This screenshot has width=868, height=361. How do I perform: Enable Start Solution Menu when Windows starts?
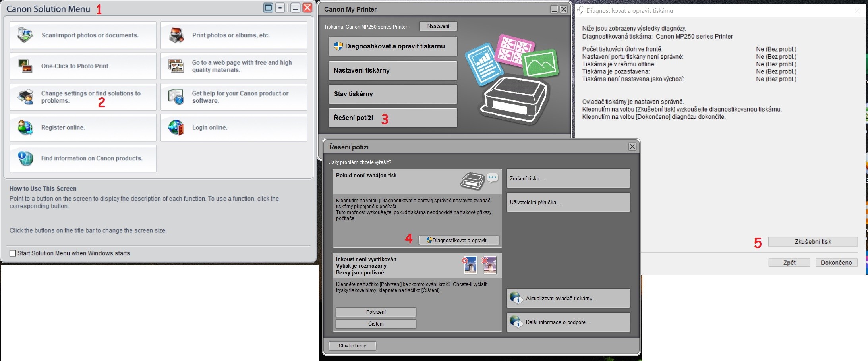(x=13, y=253)
